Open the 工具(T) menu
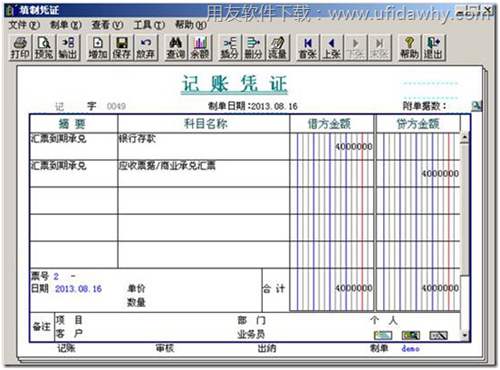This screenshot has width=500, height=370. [149, 25]
